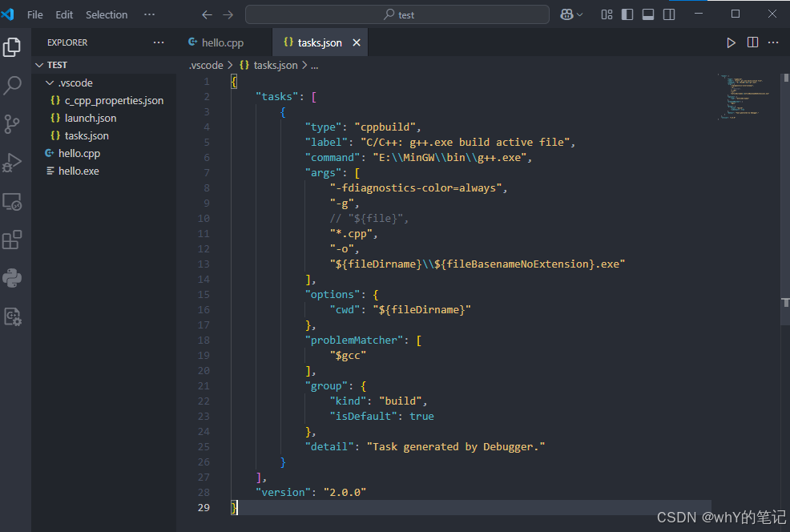Toggle the bottom panel
Viewport: 790px width, 532px height.
[x=648, y=14]
